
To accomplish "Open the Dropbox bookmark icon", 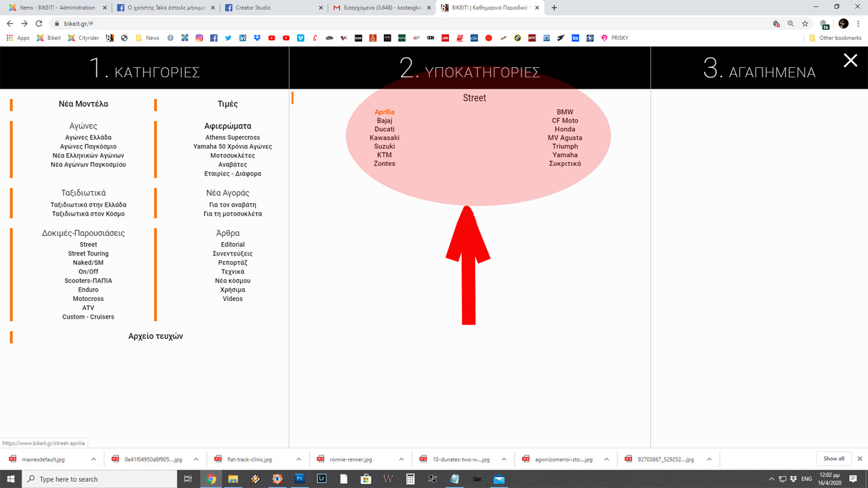I will pos(257,38).
